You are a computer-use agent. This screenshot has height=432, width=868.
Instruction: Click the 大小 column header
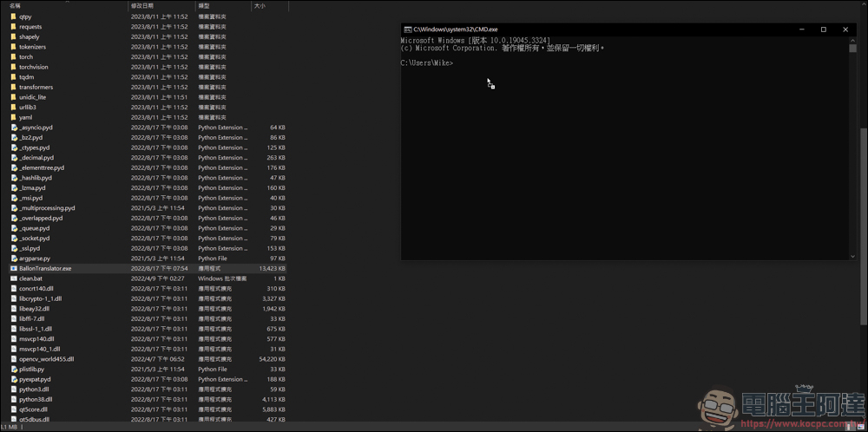(x=260, y=6)
